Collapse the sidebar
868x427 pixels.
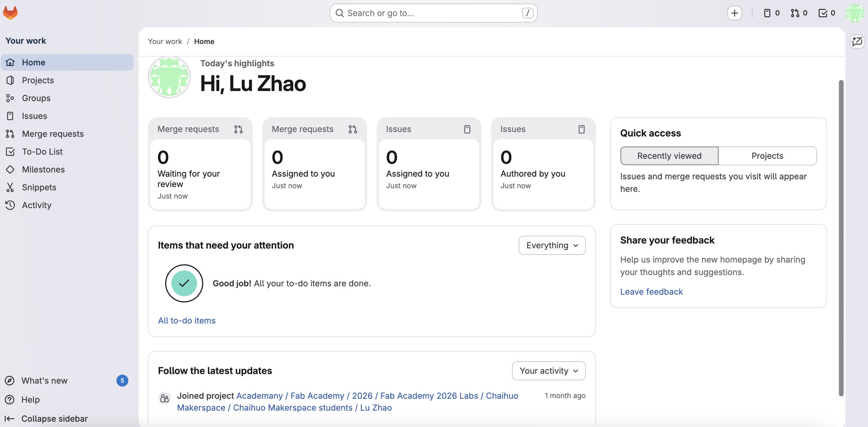(54, 418)
